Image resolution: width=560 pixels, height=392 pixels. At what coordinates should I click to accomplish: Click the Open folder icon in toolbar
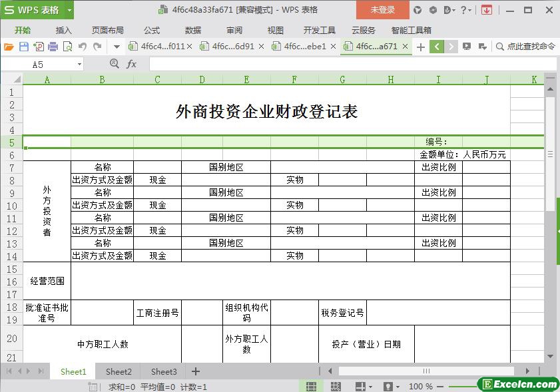point(9,47)
